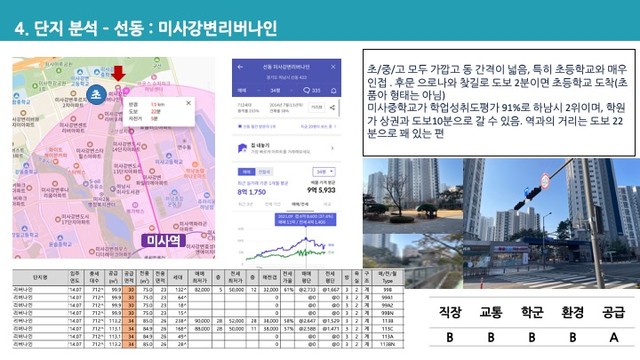Click the 82,000 sale price cell

tap(201, 289)
